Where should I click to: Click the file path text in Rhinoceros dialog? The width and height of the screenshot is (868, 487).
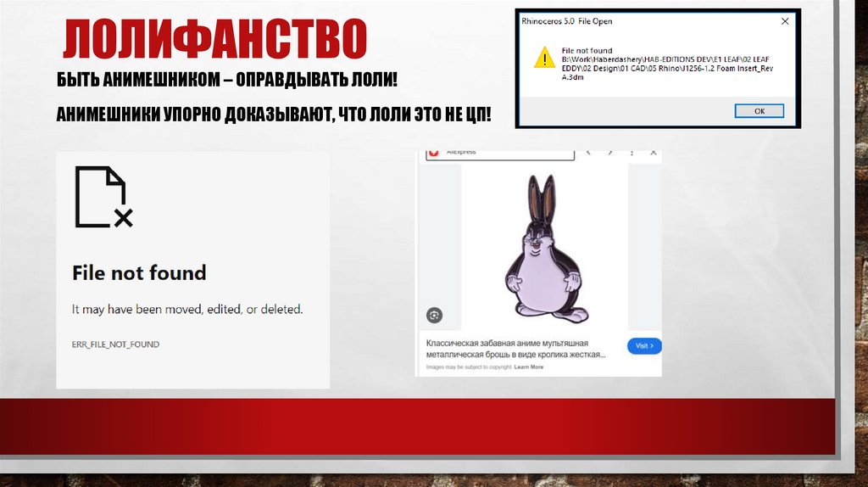[x=667, y=68]
